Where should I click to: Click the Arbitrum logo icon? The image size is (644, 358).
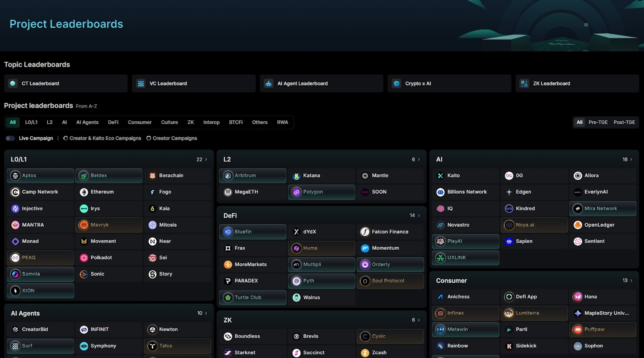pyautogui.click(x=228, y=176)
